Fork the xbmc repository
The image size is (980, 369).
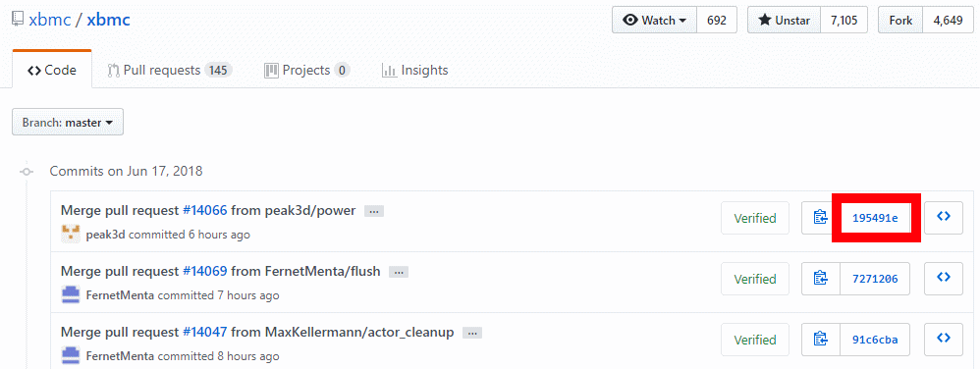click(900, 20)
